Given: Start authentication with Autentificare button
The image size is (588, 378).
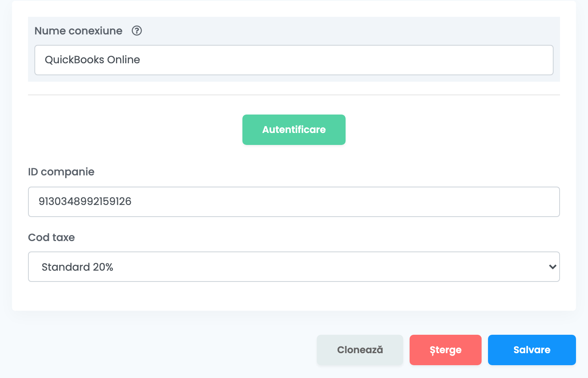Looking at the screenshot, I should coord(294,130).
